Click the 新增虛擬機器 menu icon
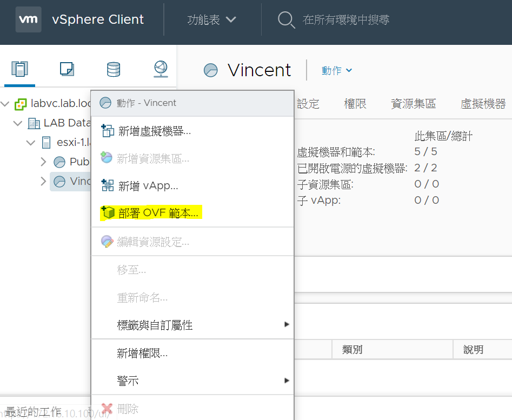 click(108, 131)
